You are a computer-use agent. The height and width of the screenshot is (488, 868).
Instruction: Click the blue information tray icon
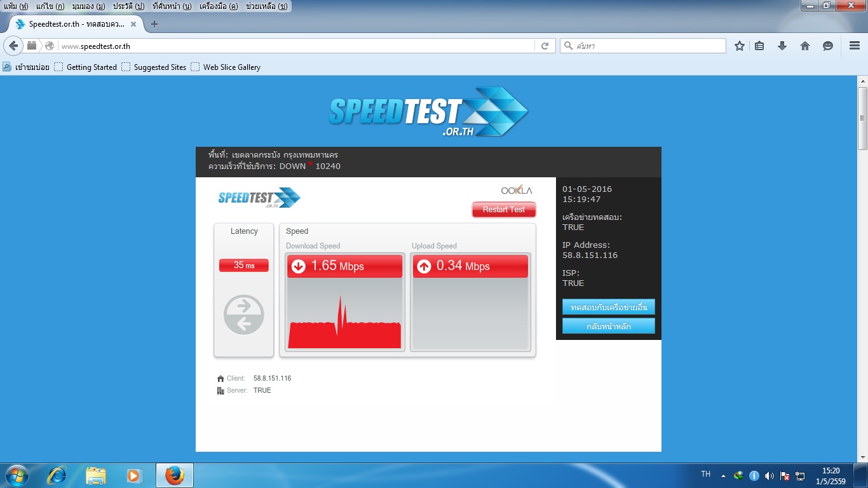click(x=754, y=475)
